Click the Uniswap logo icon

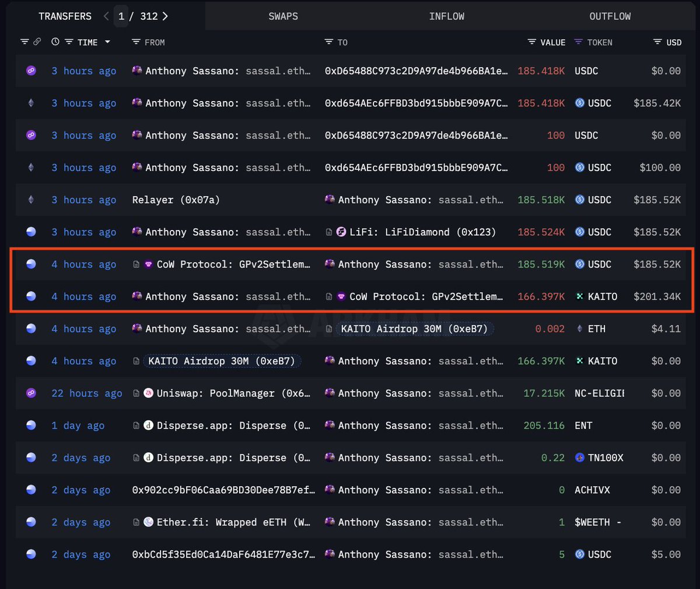point(148,393)
